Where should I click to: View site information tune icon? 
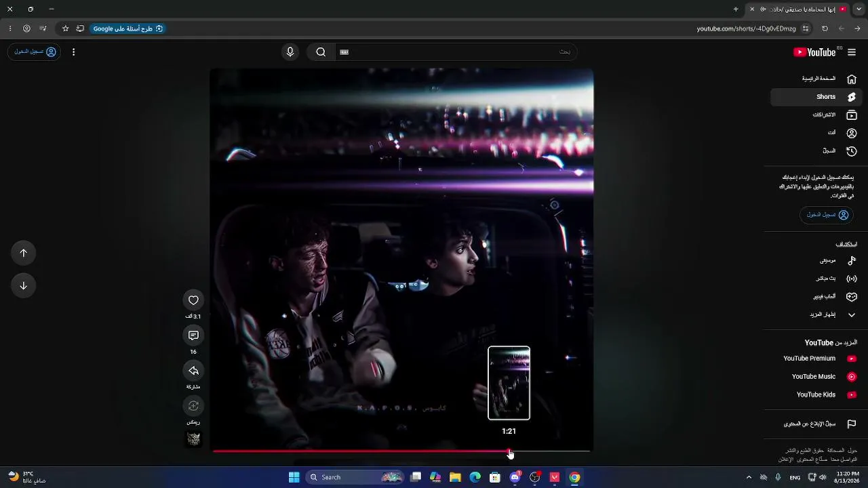806,28
